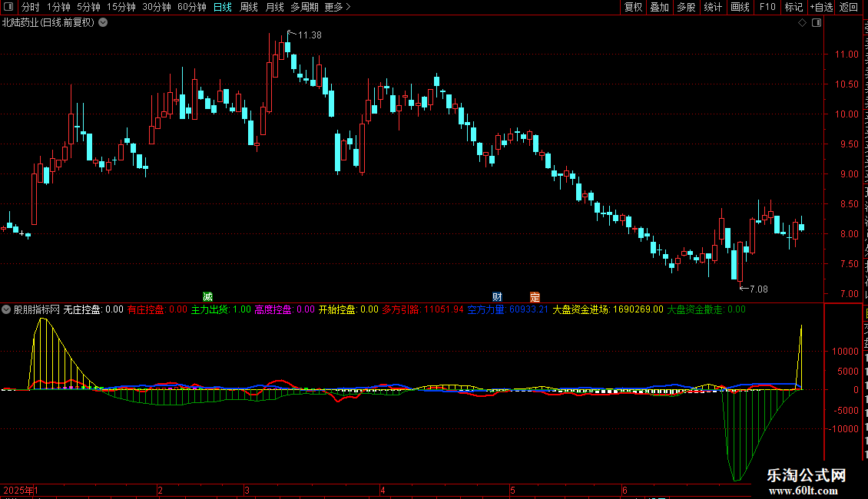Select the 15分钟 period
Image resolution: width=868 pixels, height=499 pixels.
point(121,7)
